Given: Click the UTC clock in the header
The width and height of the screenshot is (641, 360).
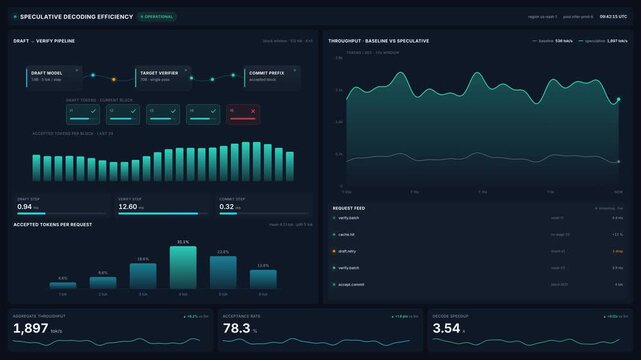Looking at the screenshot, I should [x=613, y=17].
